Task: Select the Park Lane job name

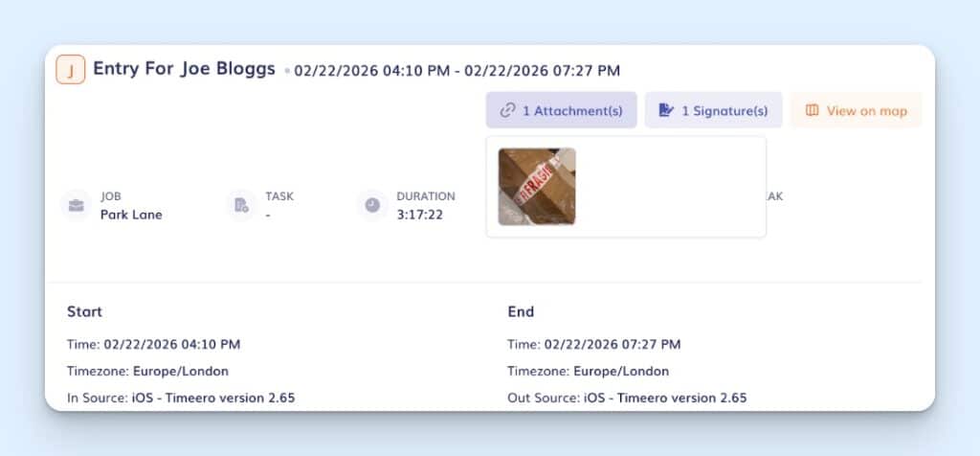Action: [131, 215]
